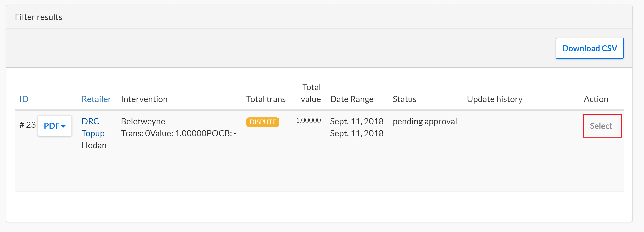
Task: Click the Intervention column header
Action: 144,99
